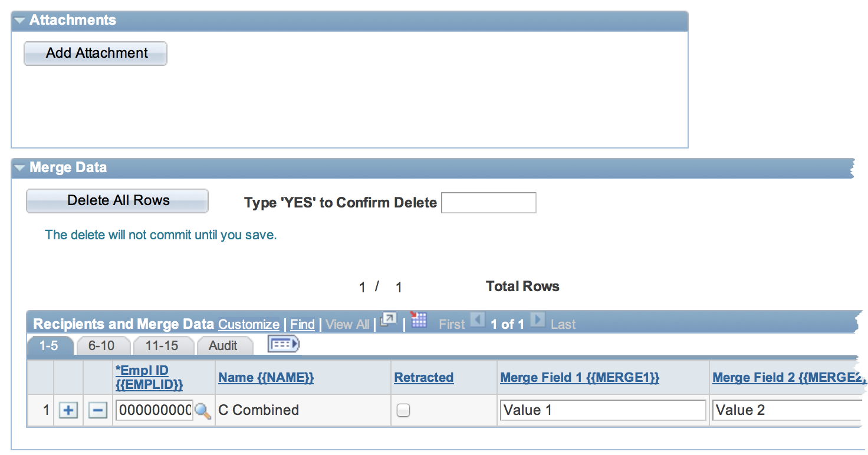Click the Add Attachment button

click(96, 53)
